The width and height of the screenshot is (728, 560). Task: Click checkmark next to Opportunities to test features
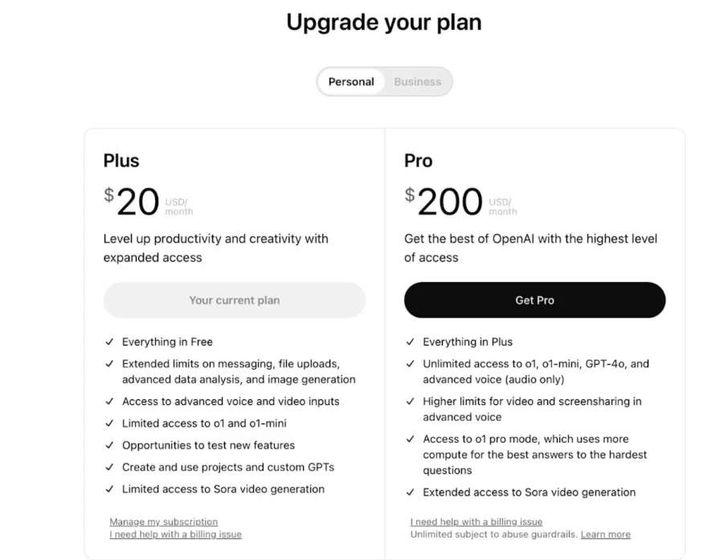point(109,445)
